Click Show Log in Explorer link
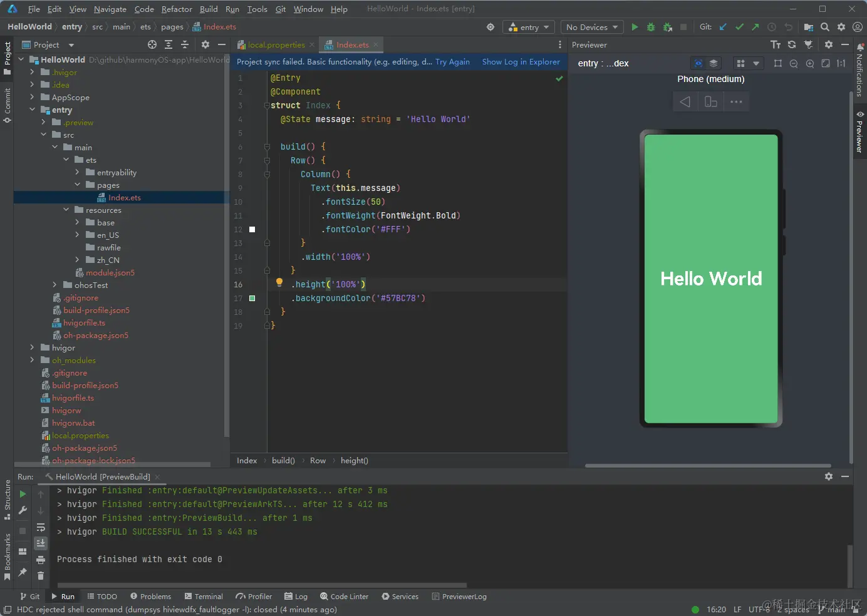This screenshot has height=616, width=867. [x=521, y=62]
